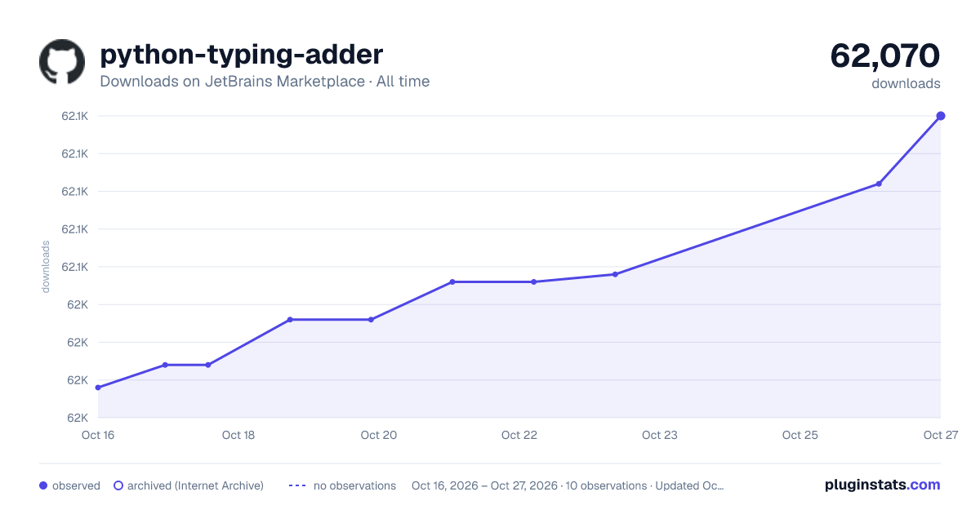
Task: Click the no observations legend text
Action: (x=354, y=485)
